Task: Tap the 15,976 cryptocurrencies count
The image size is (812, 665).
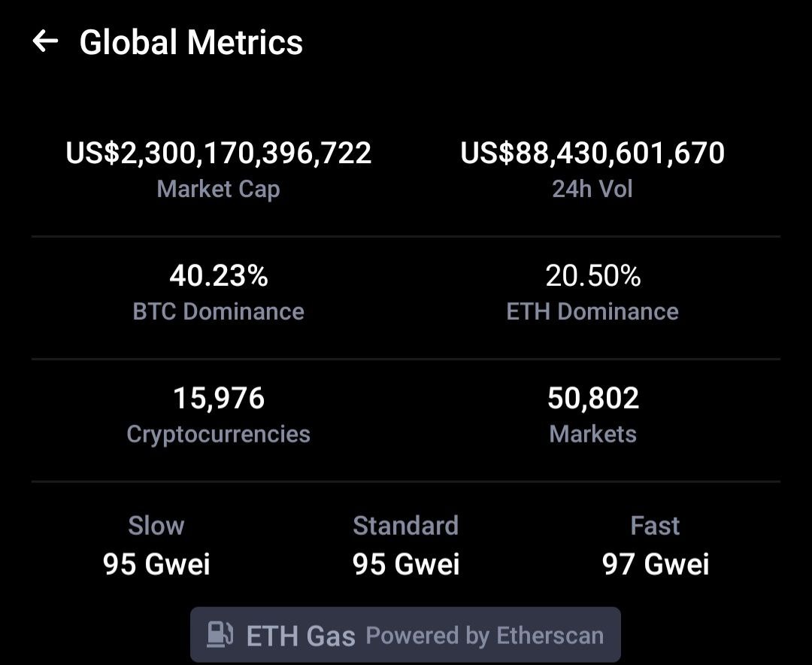Action: [219, 398]
